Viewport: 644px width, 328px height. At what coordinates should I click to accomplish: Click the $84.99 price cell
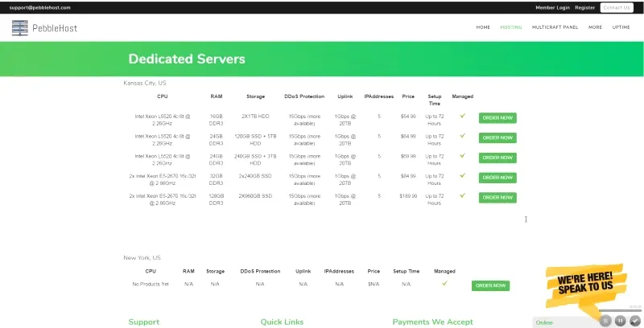pos(408,176)
